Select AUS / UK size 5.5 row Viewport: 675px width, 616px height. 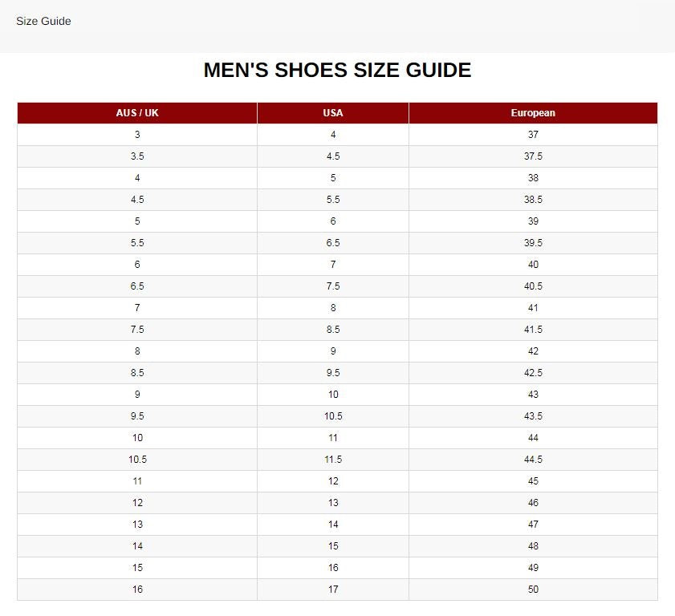pos(136,242)
